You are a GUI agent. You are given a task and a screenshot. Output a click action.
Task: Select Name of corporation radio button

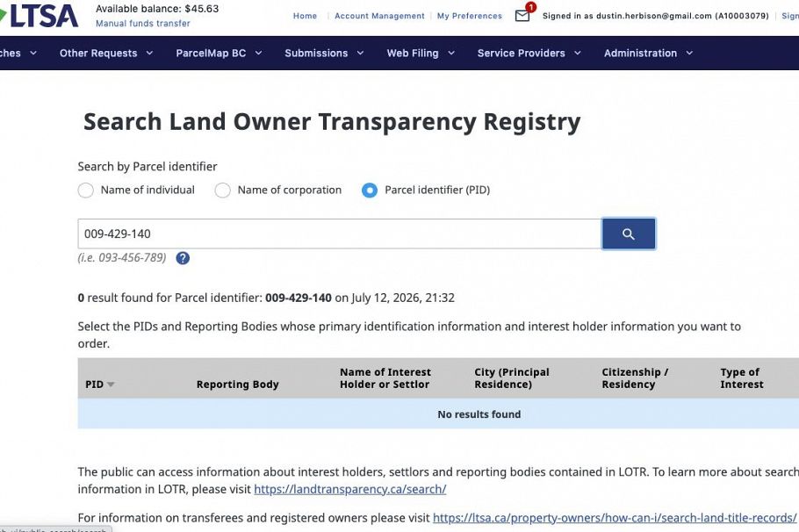pos(222,191)
